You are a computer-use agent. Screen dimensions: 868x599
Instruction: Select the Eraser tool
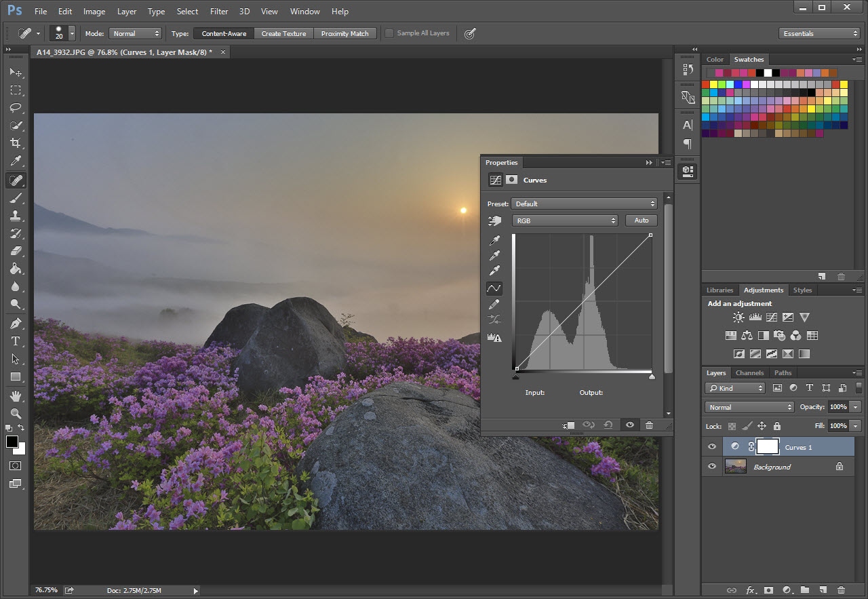click(x=16, y=251)
